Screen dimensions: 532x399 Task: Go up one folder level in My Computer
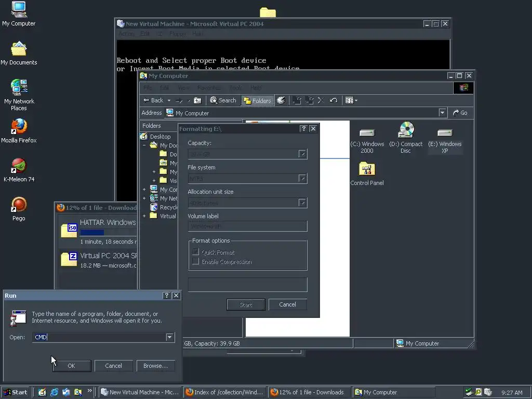pyautogui.click(x=197, y=100)
